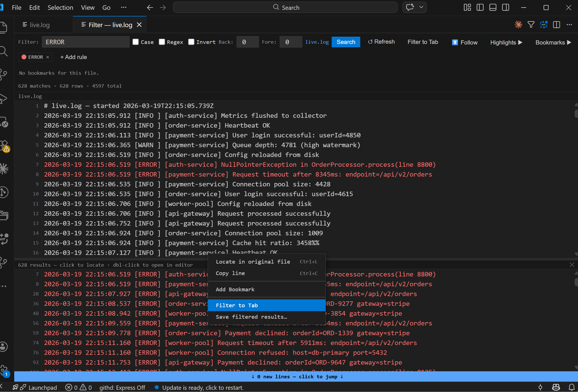Choose Copy line from context menu

click(x=266, y=273)
